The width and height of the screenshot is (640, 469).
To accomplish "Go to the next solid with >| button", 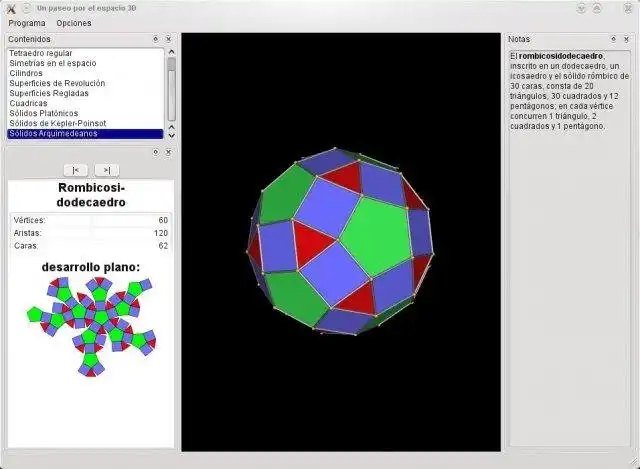I will point(107,170).
